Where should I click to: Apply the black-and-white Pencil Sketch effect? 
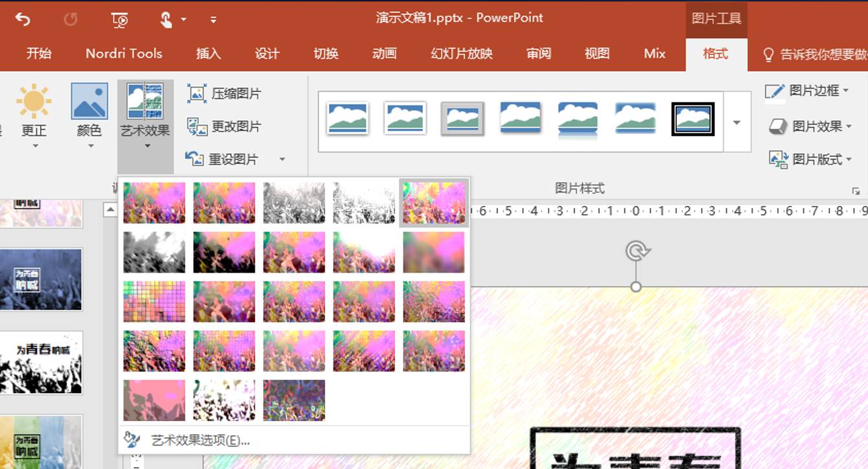[364, 203]
